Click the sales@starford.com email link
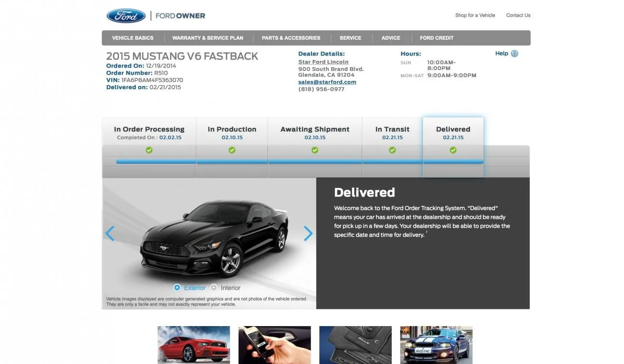The height and width of the screenshot is (364, 624). click(327, 82)
